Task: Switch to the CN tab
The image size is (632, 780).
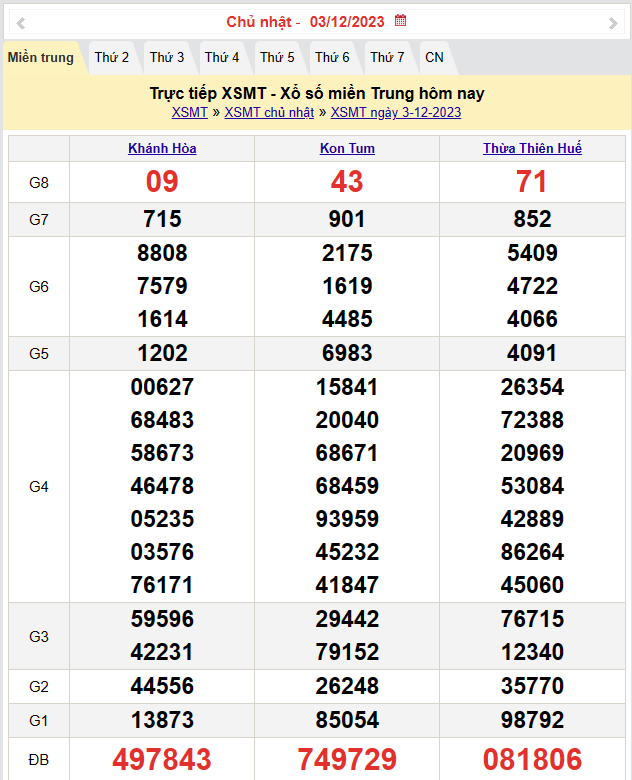Action: (434, 58)
